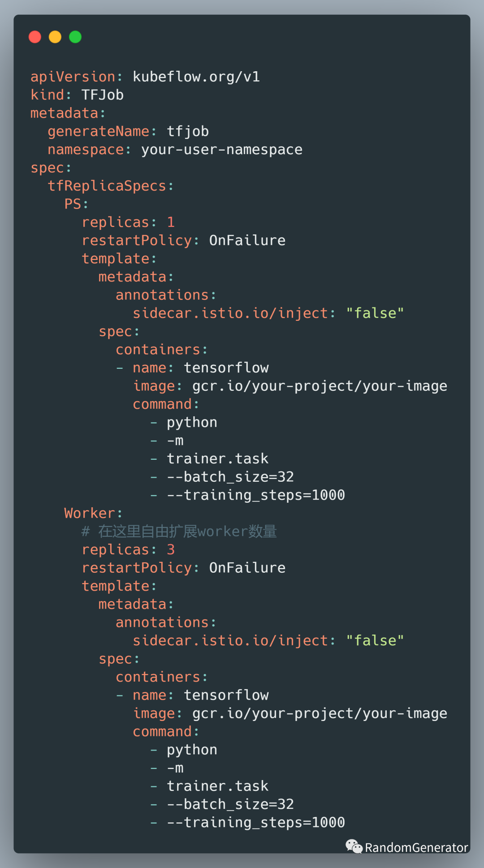Viewport: 484px width, 868px height.
Task: Click the green maximize window dot
Action: pyautogui.click(x=75, y=37)
